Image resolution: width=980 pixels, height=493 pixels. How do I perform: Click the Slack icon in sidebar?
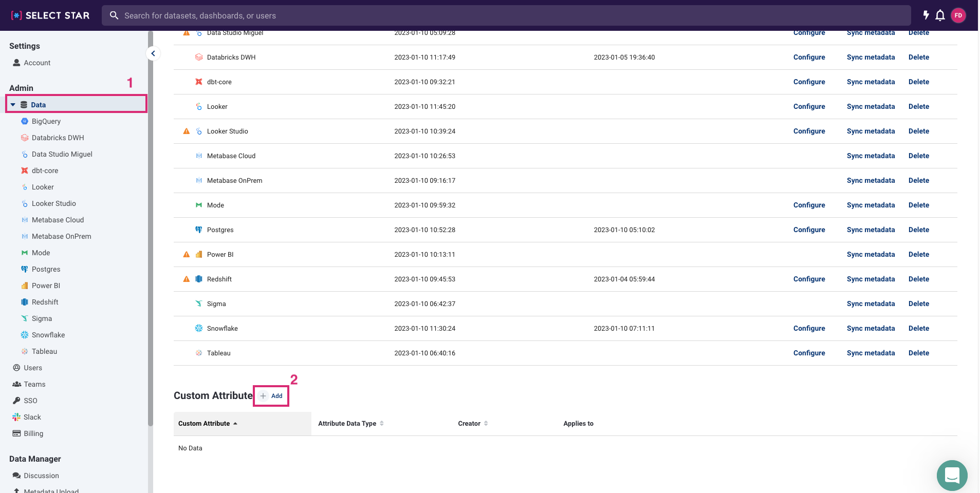point(16,417)
